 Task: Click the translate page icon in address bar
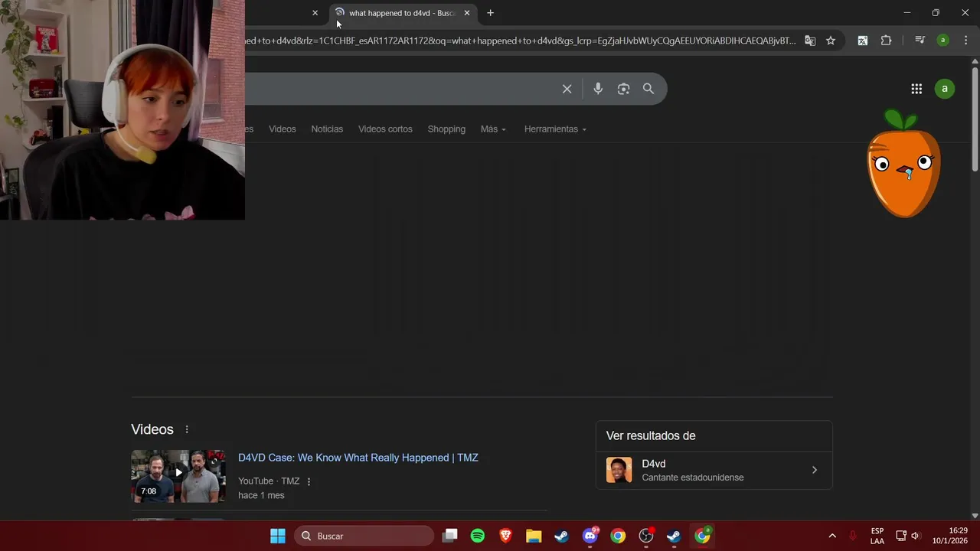810,41
